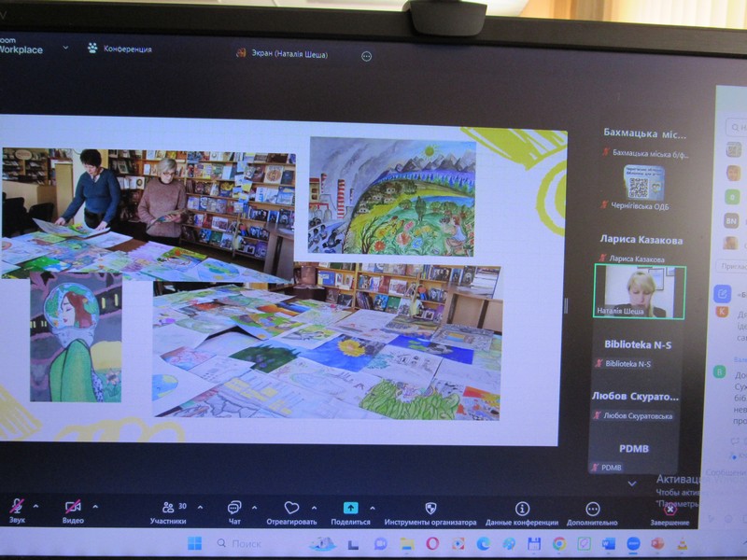Open audio options caret next to Звук
The image size is (747, 560).
[x=36, y=506]
